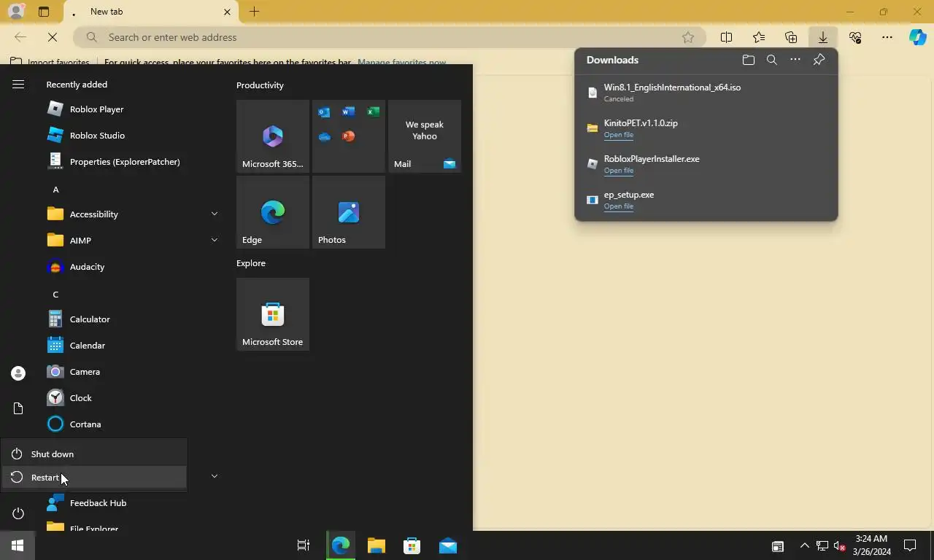Toggle the Downloads toolbar button

(x=822, y=37)
